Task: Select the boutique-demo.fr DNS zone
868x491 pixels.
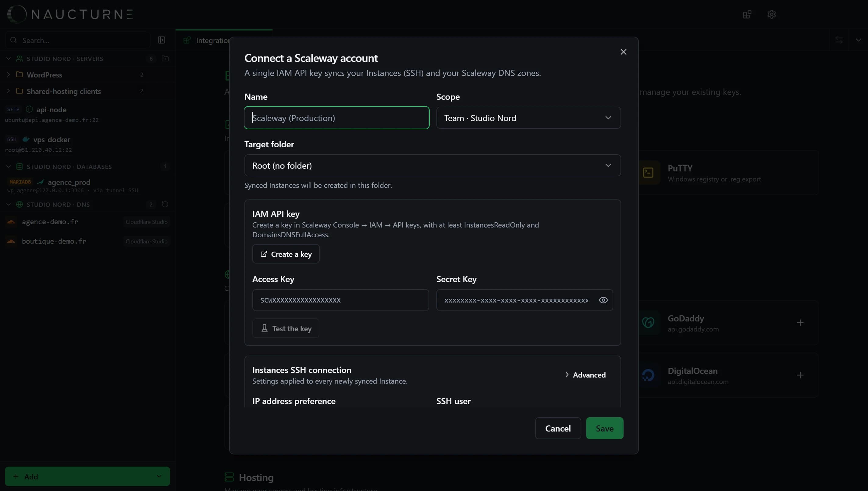Action: [87, 241]
